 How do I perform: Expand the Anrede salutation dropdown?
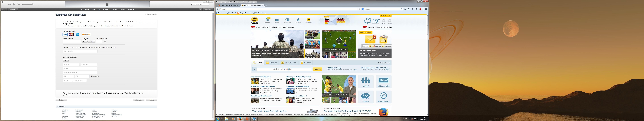[x=66, y=61]
